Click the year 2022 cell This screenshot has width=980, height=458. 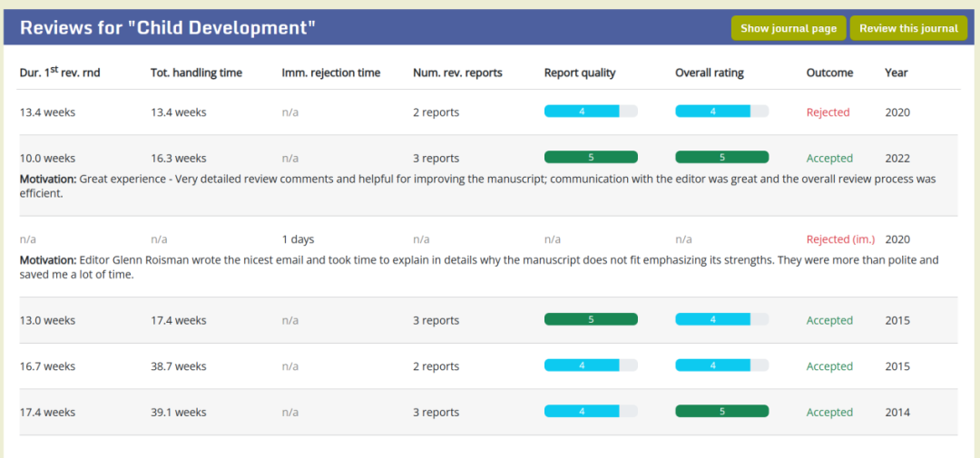click(x=897, y=158)
